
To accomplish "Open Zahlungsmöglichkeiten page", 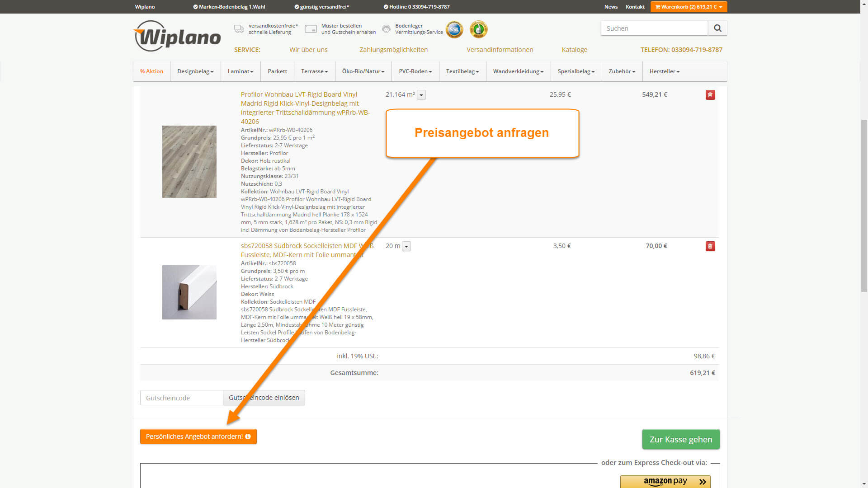I will (393, 50).
